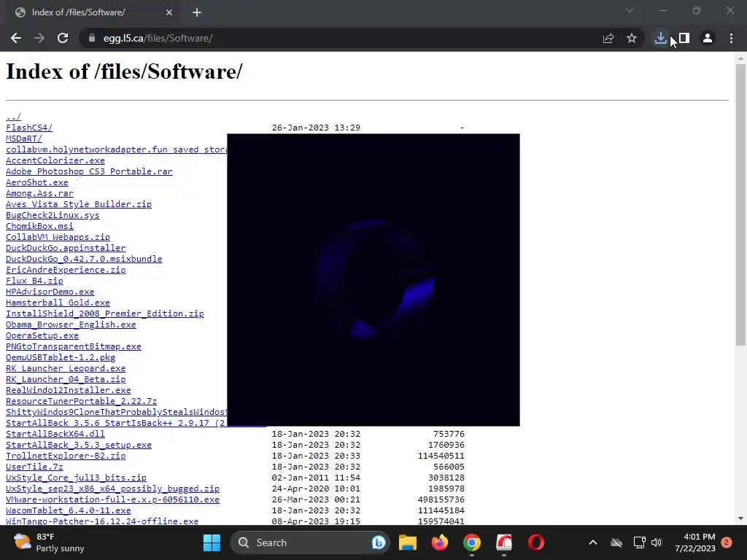This screenshot has height=560, width=747.
Task: Open the Windows Start menu
Action: coord(212,542)
